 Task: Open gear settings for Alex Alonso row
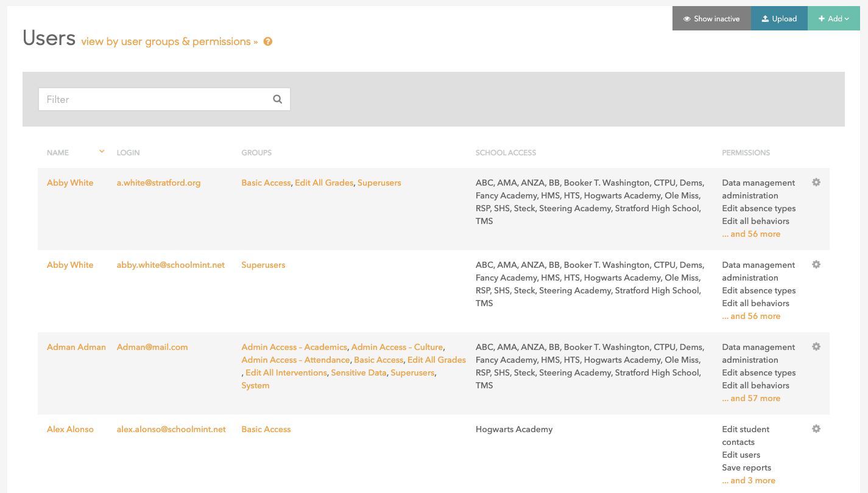pos(816,428)
